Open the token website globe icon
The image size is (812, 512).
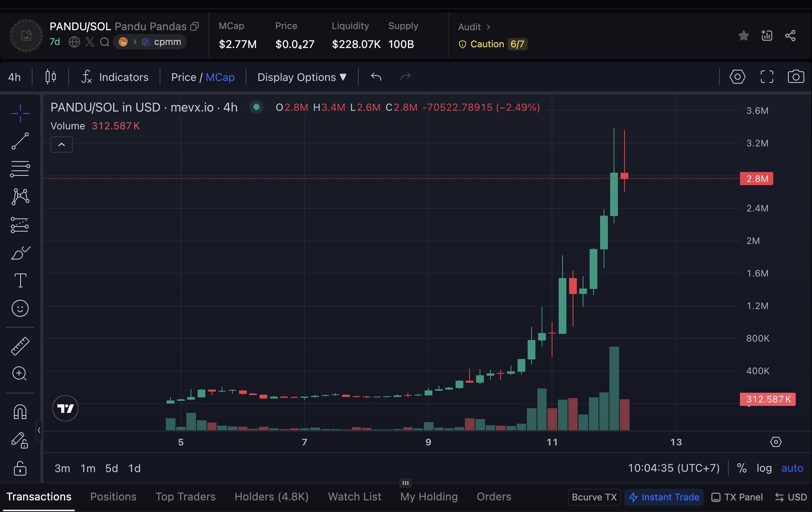tap(74, 42)
